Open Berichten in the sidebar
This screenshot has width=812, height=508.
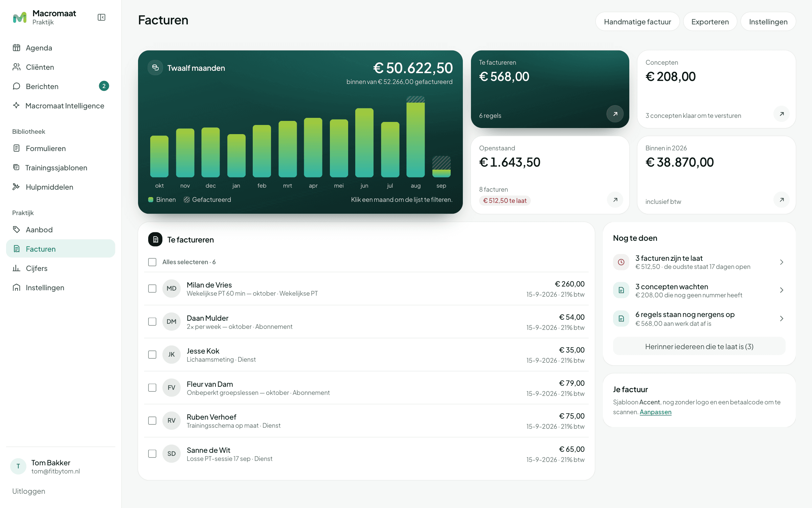click(61, 86)
